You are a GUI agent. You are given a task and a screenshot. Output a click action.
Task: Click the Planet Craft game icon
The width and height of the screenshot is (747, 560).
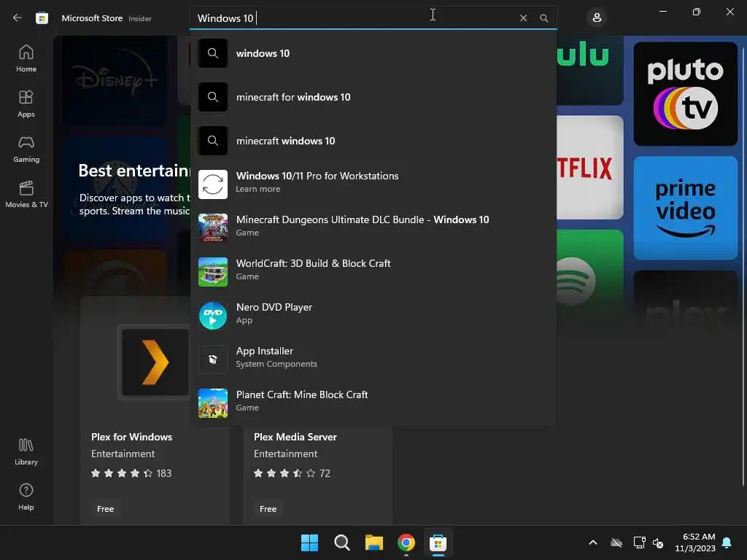pos(213,403)
